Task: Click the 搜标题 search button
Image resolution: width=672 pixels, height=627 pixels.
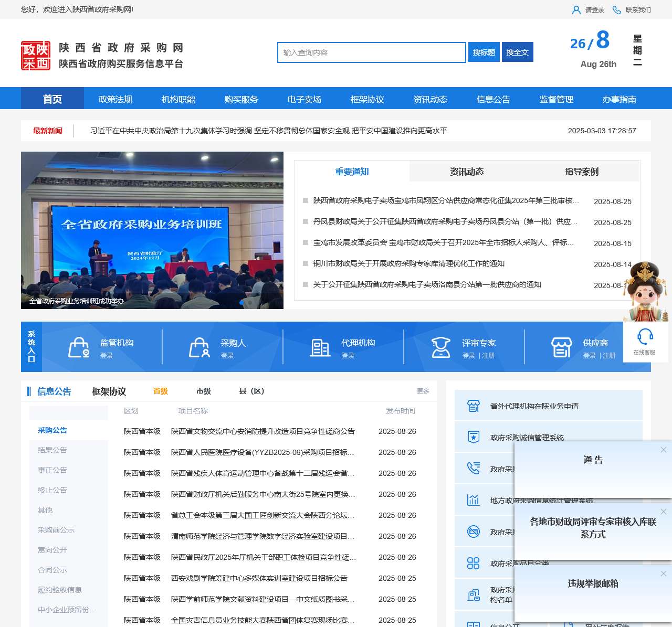Action: pyautogui.click(x=483, y=52)
